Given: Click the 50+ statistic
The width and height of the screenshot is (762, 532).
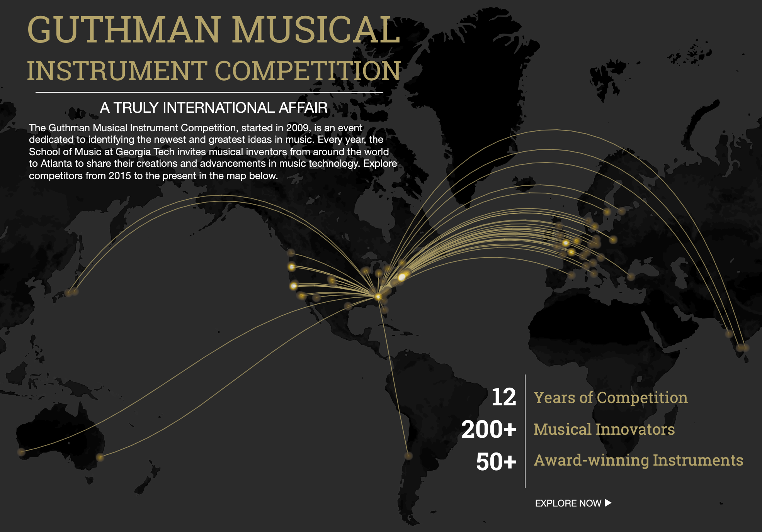Looking at the screenshot, I should pyautogui.click(x=496, y=462).
